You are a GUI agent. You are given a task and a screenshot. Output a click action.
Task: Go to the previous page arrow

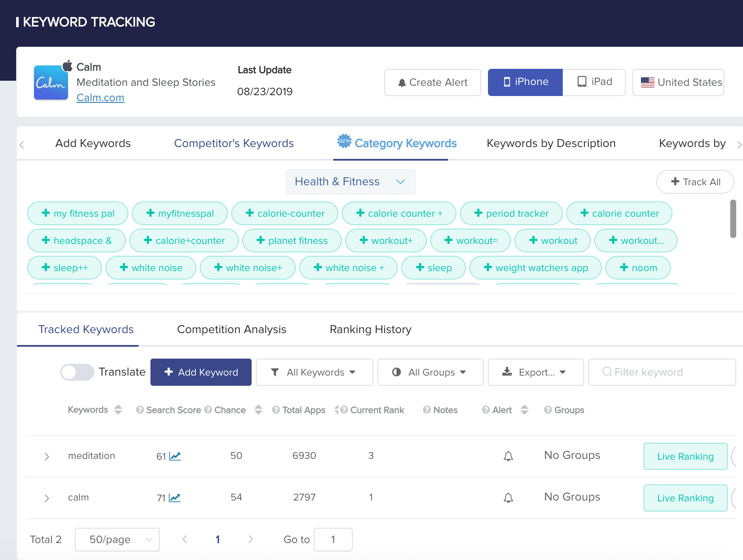[185, 539]
